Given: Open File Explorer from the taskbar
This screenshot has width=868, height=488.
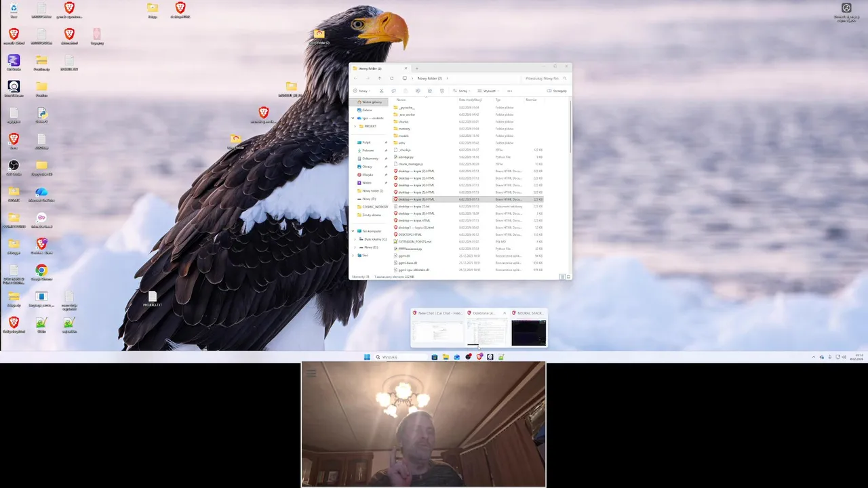Looking at the screenshot, I should pyautogui.click(x=446, y=357).
